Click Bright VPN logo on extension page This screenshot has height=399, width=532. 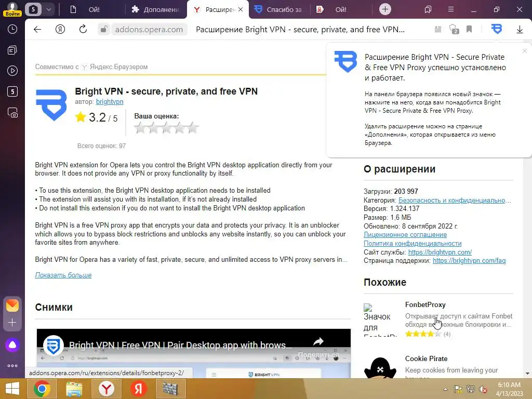[51, 105]
